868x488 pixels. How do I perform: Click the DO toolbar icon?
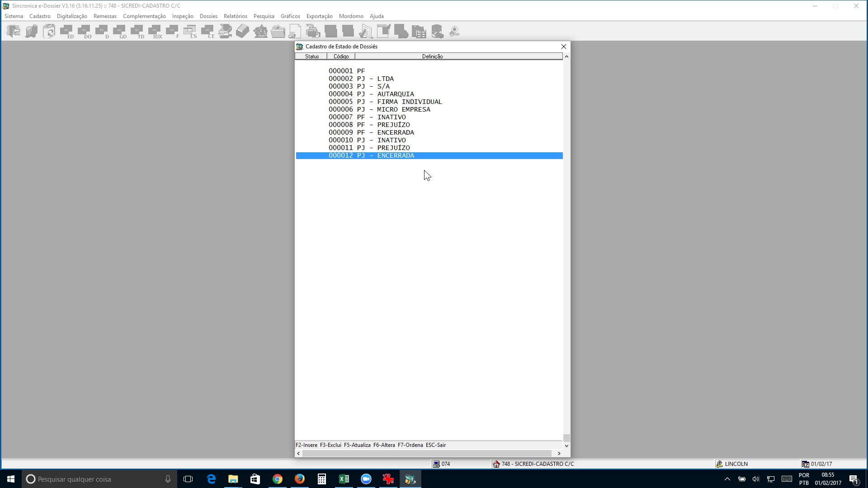click(x=85, y=32)
